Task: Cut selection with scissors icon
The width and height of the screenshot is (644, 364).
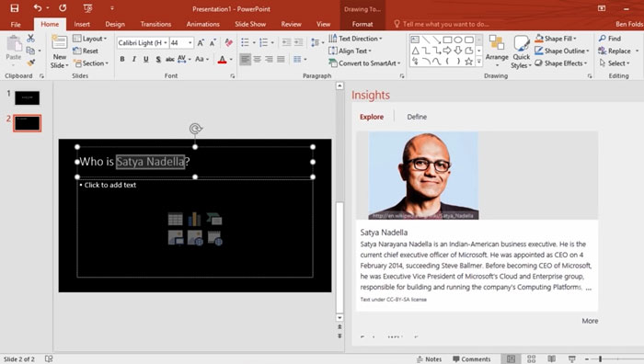Action: click(30, 39)
